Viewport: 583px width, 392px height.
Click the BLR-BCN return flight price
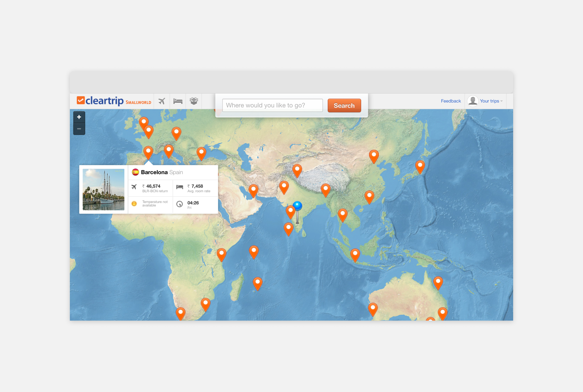click(x=153, y=186)
